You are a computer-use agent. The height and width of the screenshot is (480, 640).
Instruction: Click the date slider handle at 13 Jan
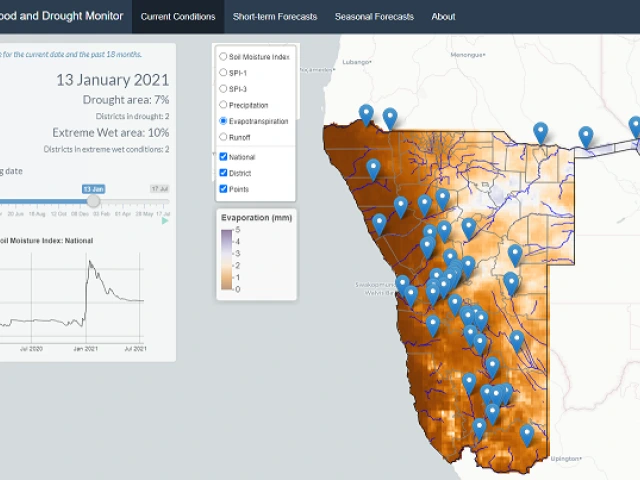coord(93,201)
